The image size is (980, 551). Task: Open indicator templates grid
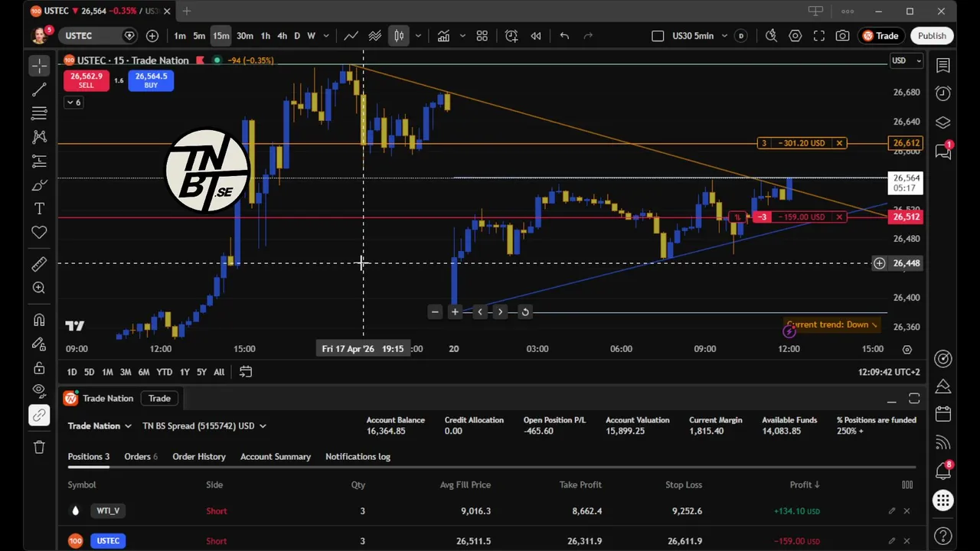[x=482, y=36]
